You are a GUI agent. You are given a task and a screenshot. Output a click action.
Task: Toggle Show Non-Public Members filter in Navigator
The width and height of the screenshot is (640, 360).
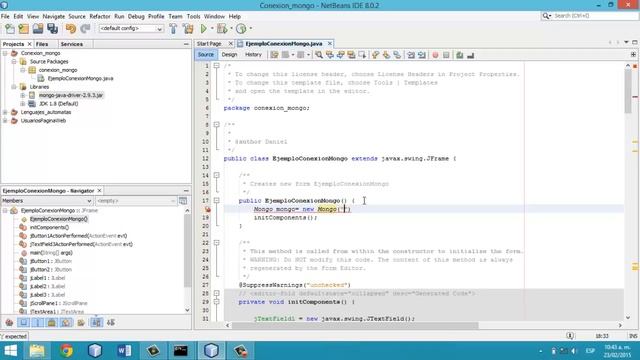[52, 322]
